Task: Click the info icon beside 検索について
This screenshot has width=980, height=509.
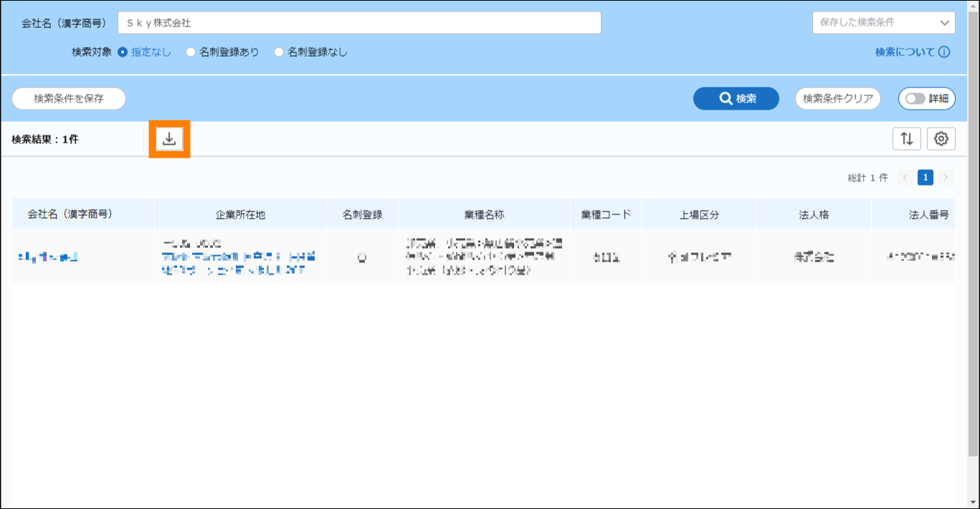Action: (x=944, y=52)
